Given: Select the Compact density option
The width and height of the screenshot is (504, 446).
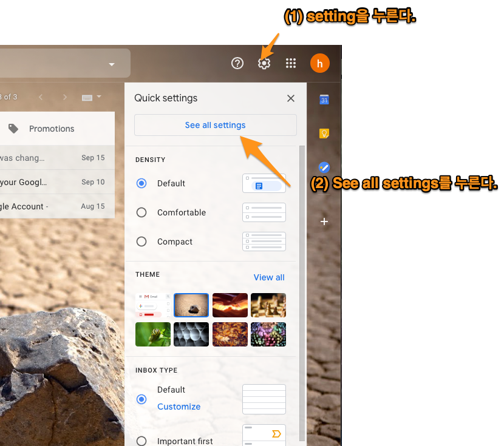Looking at the screenshot, I should click(140, 242).
